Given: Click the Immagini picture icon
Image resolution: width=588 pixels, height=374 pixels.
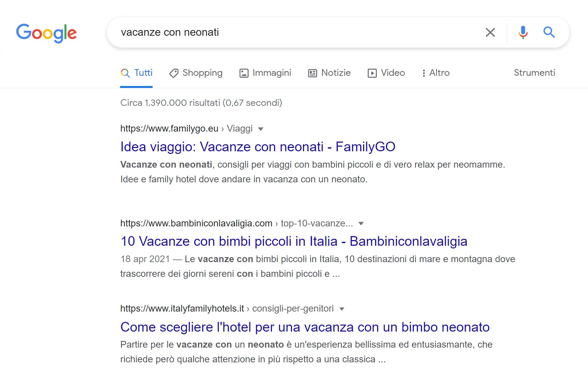Looking at the screenshot, I should pos(244,73).
